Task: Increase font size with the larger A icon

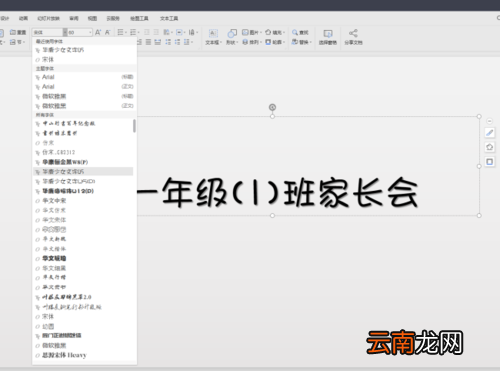Action: 98,32
